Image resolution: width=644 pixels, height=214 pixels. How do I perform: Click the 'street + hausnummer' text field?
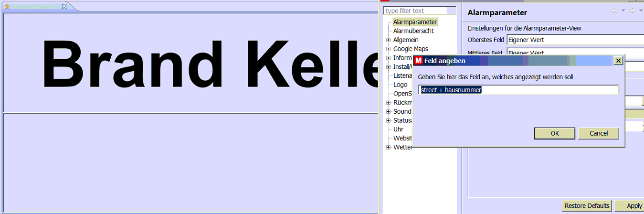(x=518, y=90)
